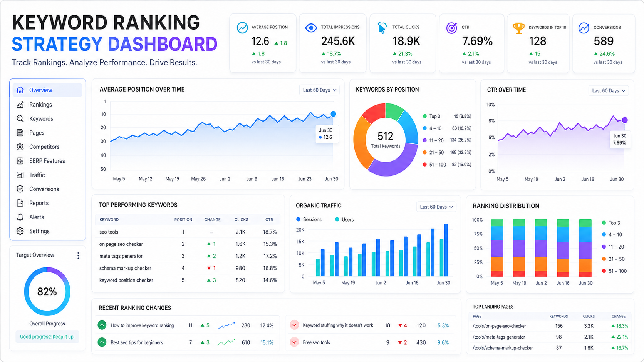Toggle Sessions series in Organic Traffic legend
Image resolution: width=644 pixels, height=362 pixels.
point(309,219)
